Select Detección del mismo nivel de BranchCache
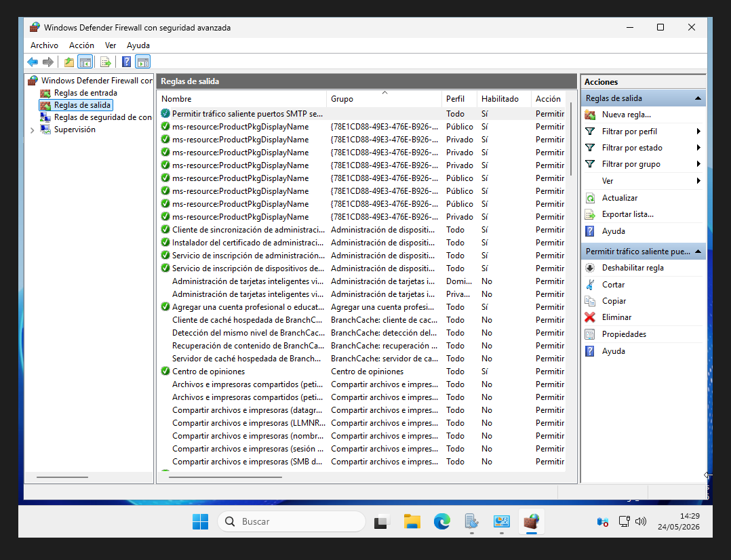731x560 pixels. 362,333
